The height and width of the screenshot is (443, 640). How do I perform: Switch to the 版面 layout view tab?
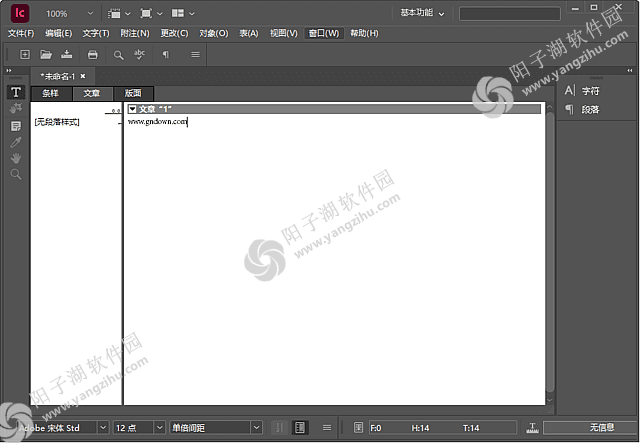pyautogui.click(x=133, y=93)
